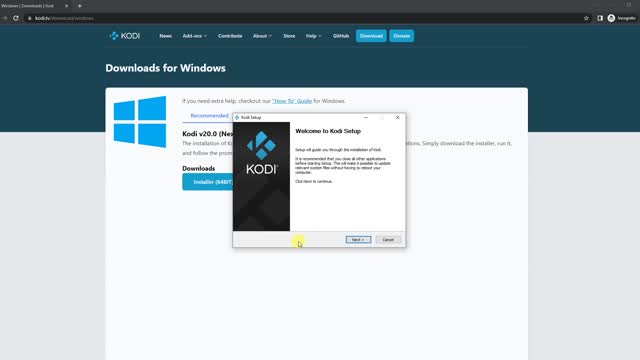Click the Downloads for Windows heading
This screenshot has width=640, height=360.
coord(165,68)
